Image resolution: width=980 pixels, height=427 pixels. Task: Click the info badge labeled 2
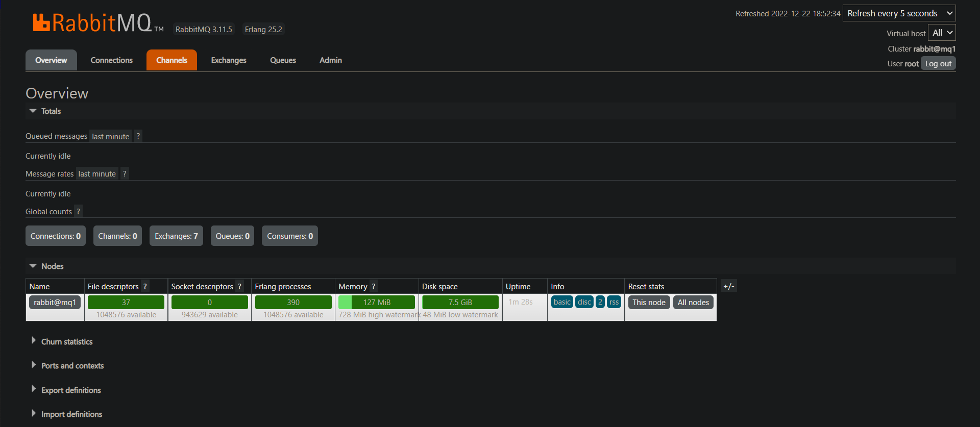tap(600, 302)
